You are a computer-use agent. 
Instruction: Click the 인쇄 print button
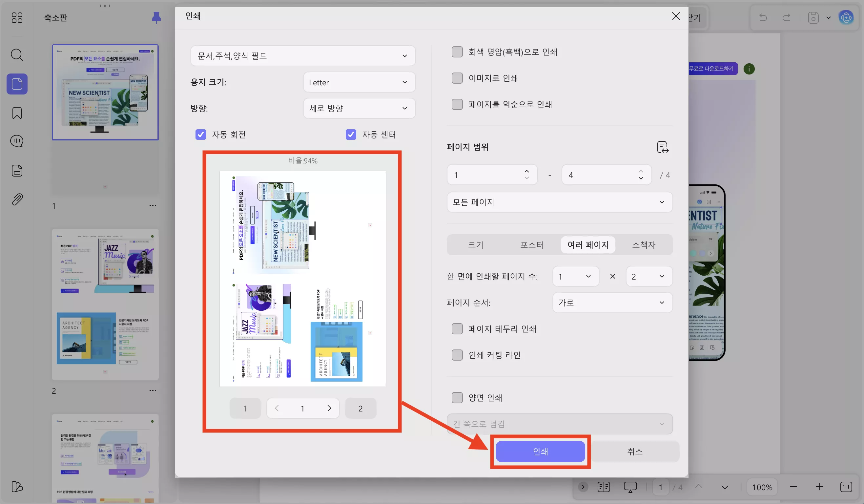[x=540, y=451]
